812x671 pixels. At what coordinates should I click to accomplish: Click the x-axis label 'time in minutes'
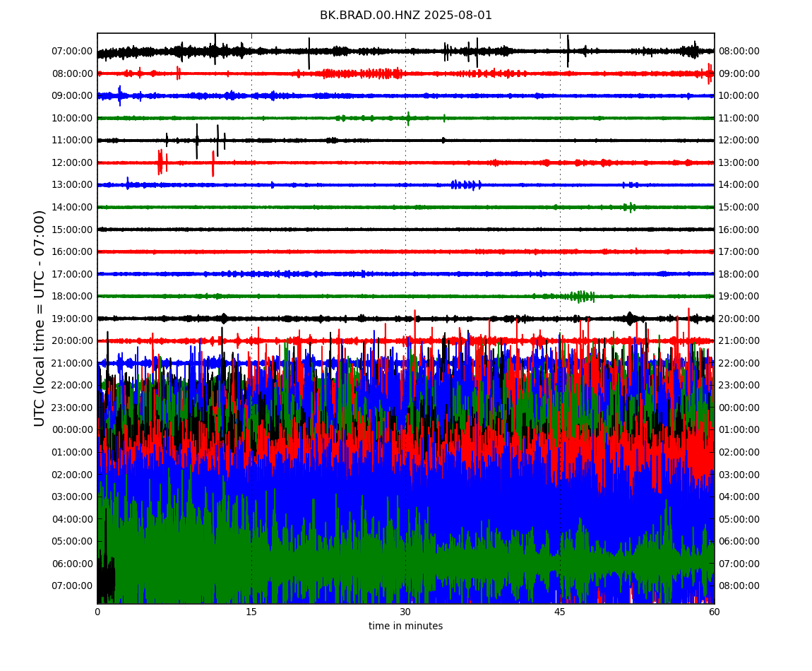click(x=405, y=626)
